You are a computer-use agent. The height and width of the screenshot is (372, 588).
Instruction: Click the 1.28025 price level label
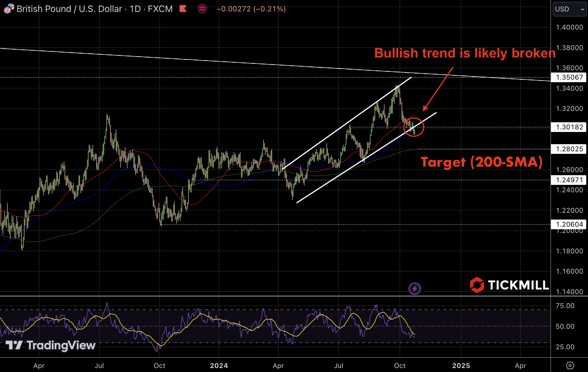click(569, 149)
